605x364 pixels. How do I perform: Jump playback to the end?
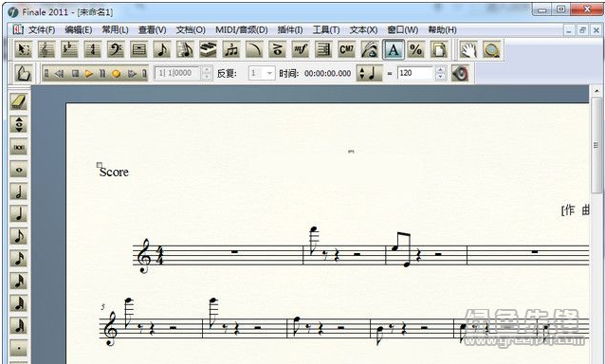(x=144, y=73)
